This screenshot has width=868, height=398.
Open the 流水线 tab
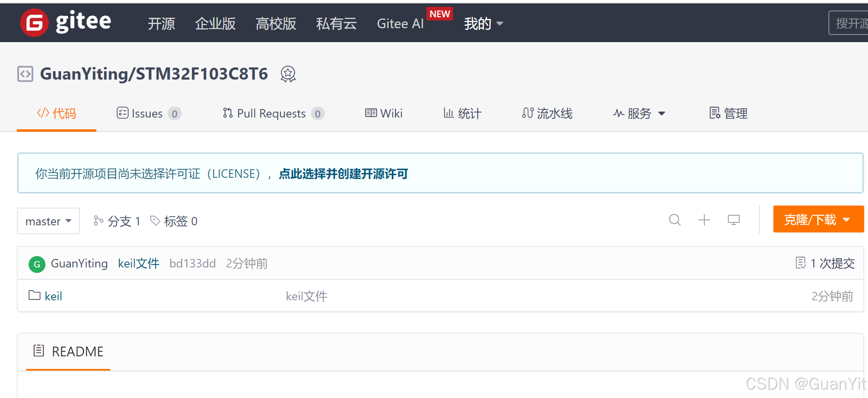547,113
